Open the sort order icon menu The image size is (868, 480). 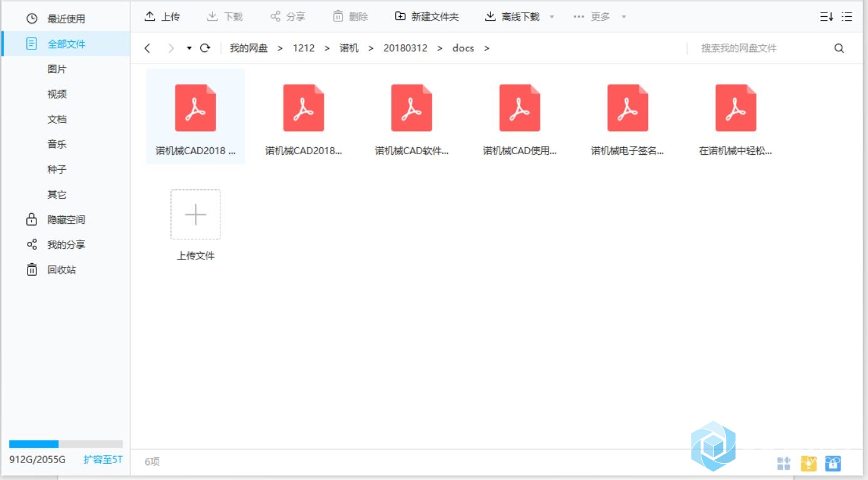click(827, 17)
